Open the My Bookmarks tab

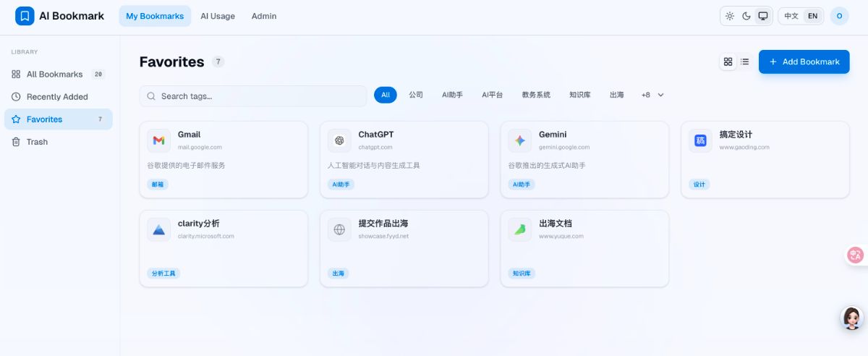155,16
